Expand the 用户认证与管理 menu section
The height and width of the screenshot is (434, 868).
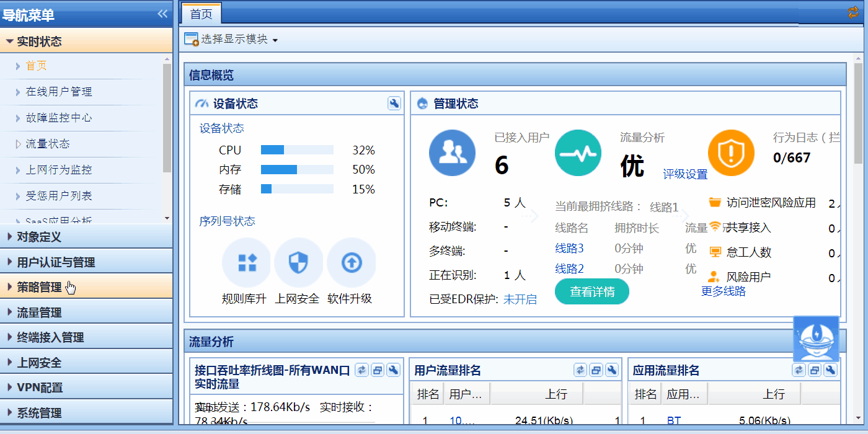[x=86, y=262]
